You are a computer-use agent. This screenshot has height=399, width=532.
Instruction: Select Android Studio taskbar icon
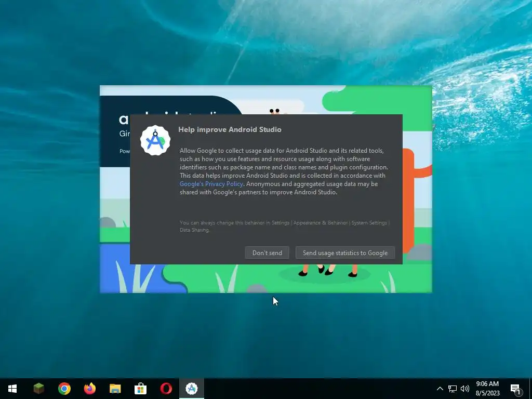pyautogui.click(x=192, y=389)
